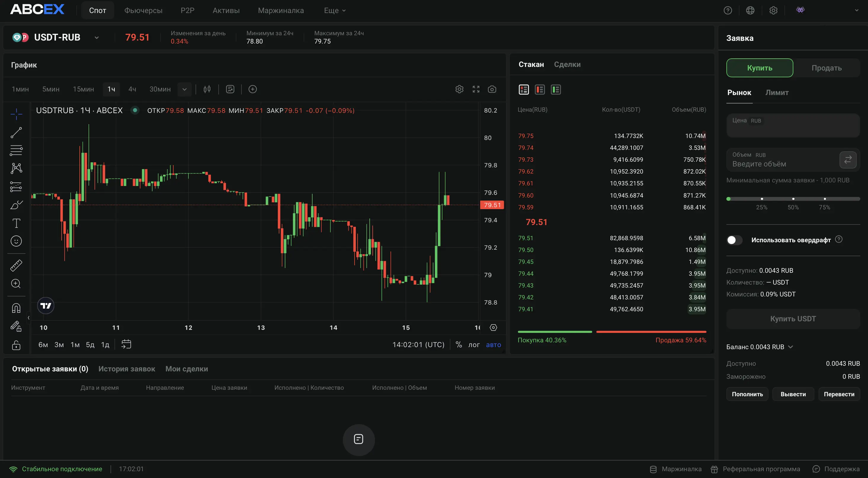Select the 'Продать' sell button
This screenshot has width=868, height=478.
pyautogui.click(x=826, y=68)
